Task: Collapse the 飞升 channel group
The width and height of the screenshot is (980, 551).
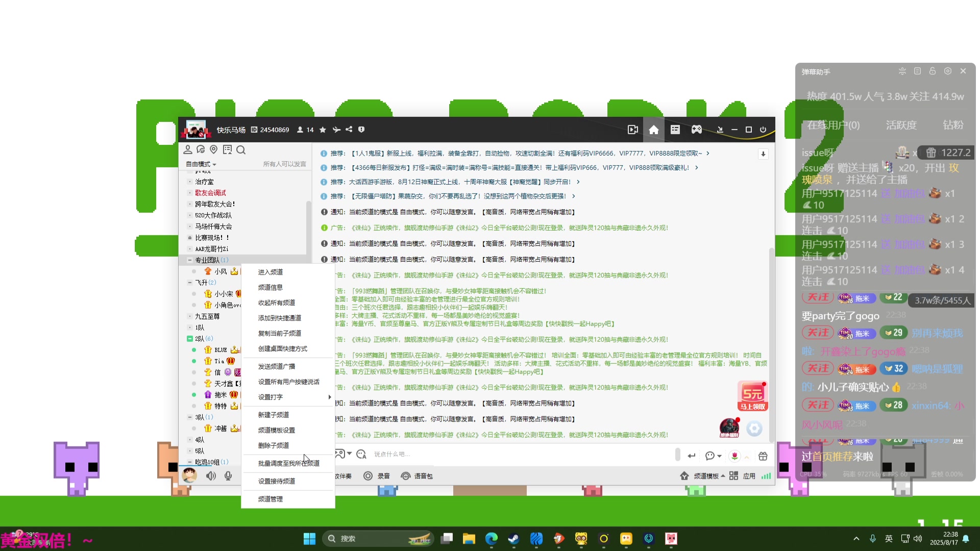Action: coord(190,283)
